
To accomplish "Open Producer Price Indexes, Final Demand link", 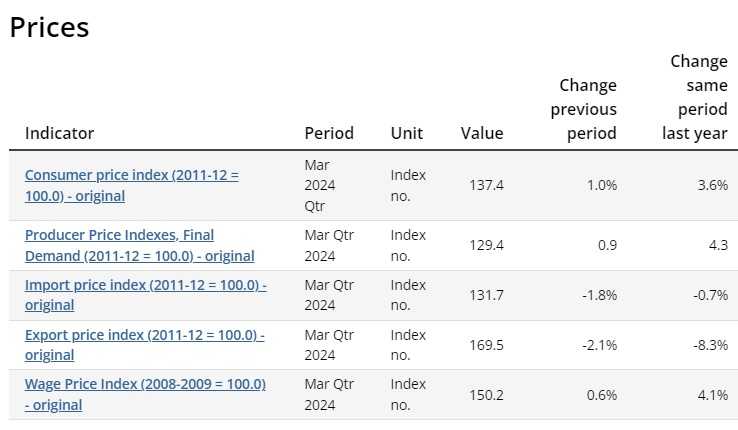I will pos(120,235).
